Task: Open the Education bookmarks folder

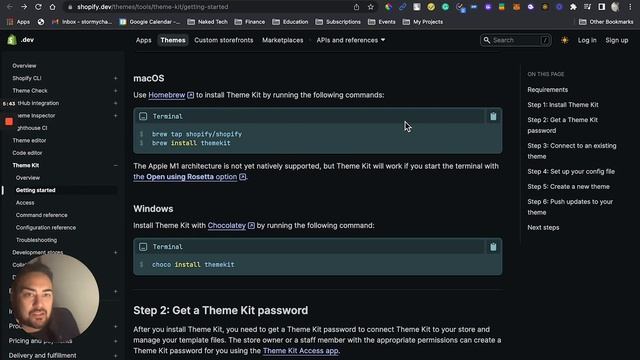Action: [290, 22]
